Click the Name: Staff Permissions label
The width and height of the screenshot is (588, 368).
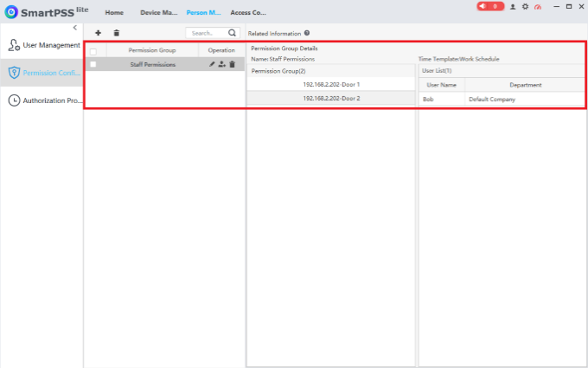pyautogui.click(x=283, y=59)
